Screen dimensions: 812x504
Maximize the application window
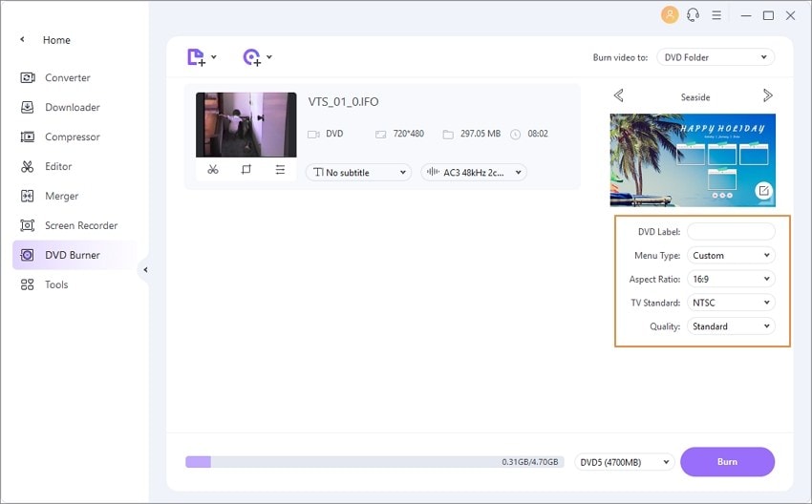click(x=768, y=15)
